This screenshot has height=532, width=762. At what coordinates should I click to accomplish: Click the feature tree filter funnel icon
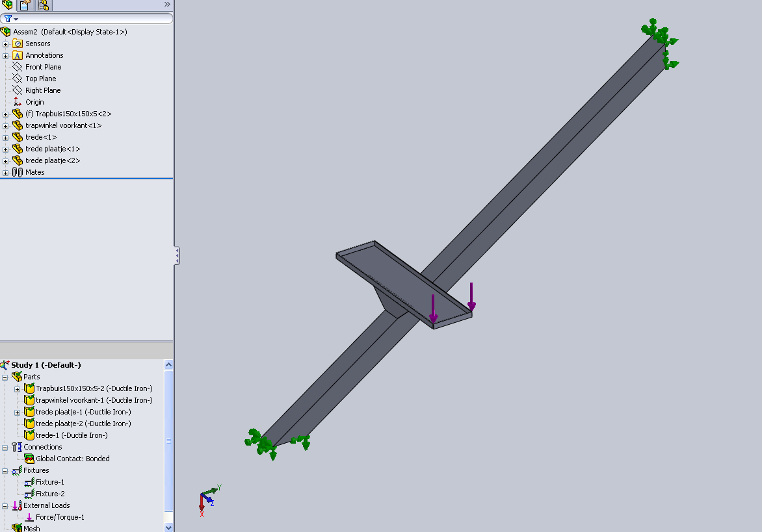point(8,19)
